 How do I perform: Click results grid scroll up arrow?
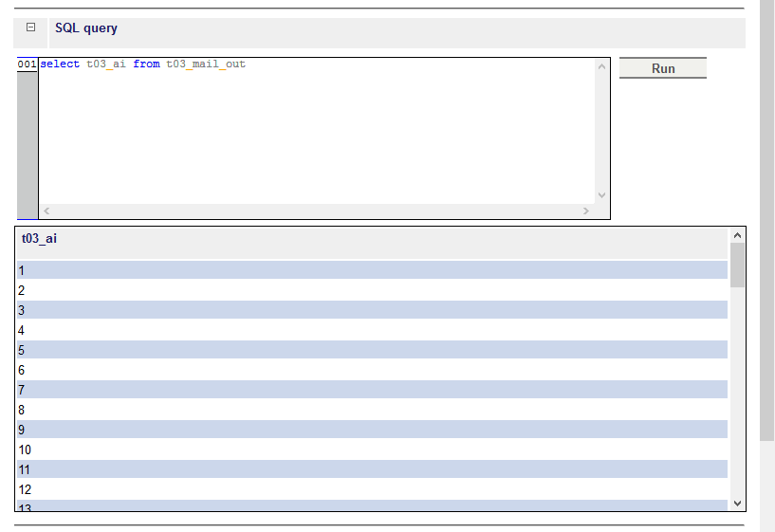coord(737,235)
